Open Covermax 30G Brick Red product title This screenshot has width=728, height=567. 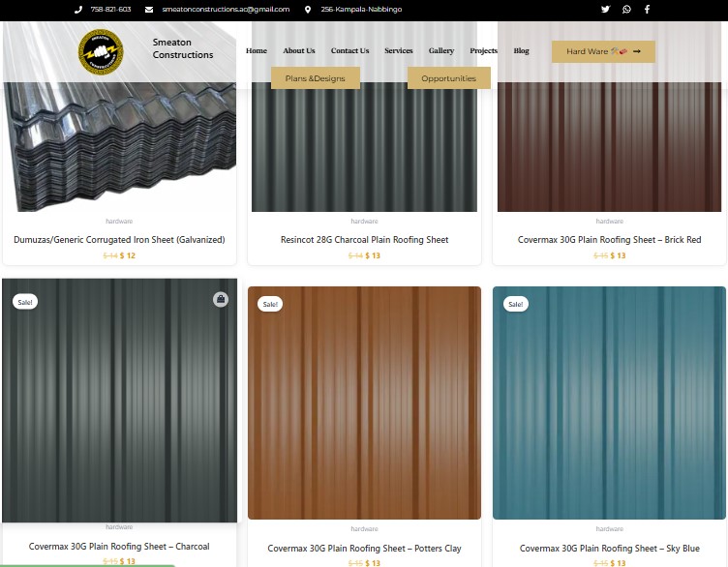(x=609, y=239)
